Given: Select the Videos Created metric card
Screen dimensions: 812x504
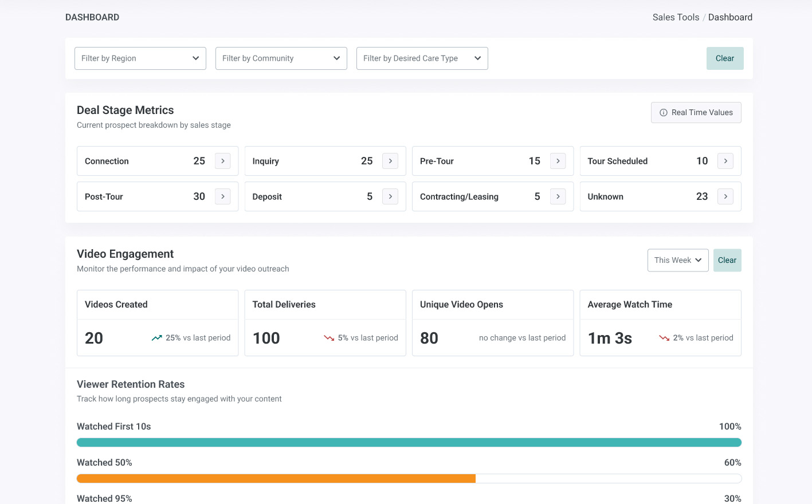Looking at the screenshot, I should tap(158, 323).
